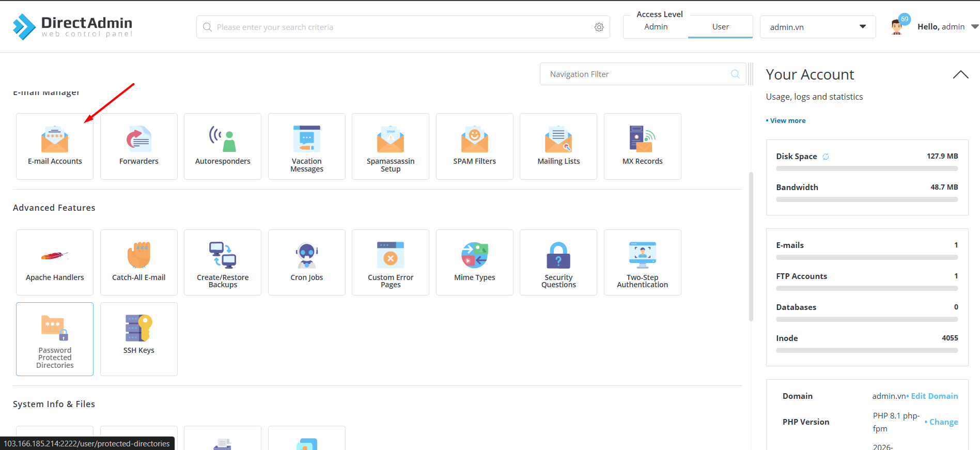
Task: Open the admin.vn domain dropdown
Action: (x=817, y=27)
